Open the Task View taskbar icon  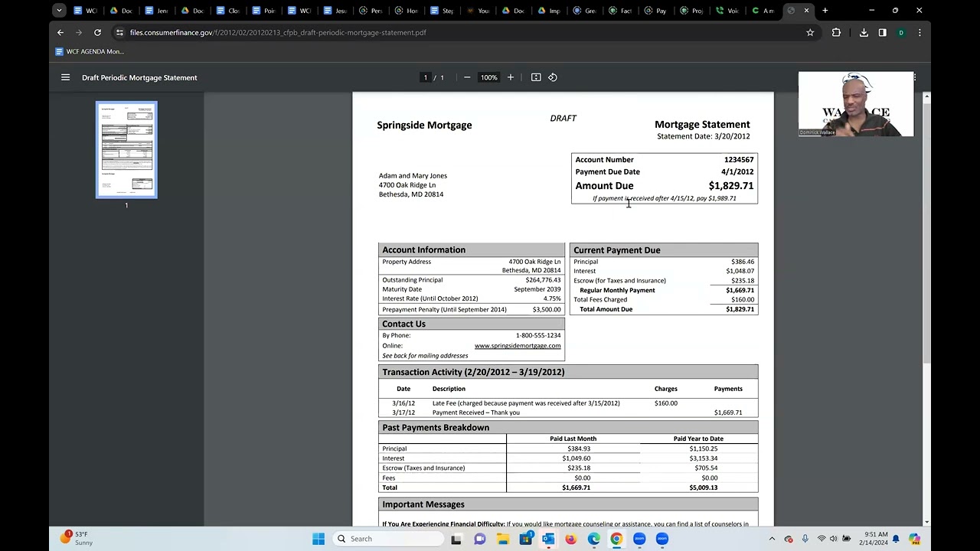(x=456, y=539)
